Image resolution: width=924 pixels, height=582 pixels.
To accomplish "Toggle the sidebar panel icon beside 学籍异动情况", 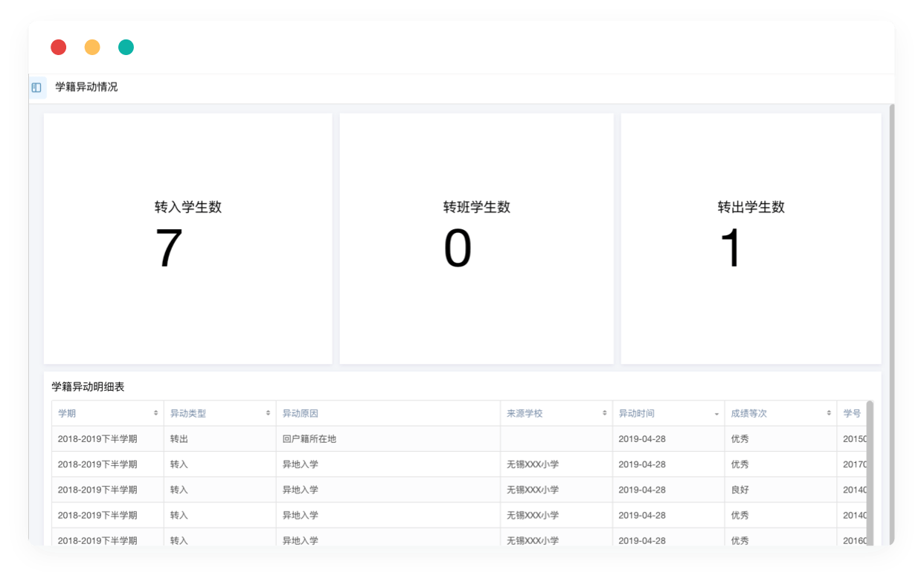I will [36, 88].
